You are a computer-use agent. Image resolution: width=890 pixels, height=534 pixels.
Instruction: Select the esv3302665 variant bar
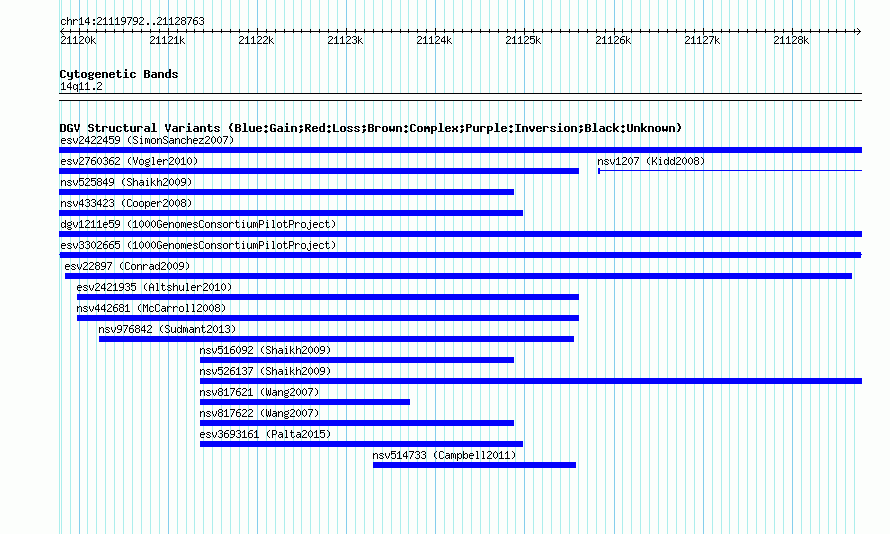[460, 255]
